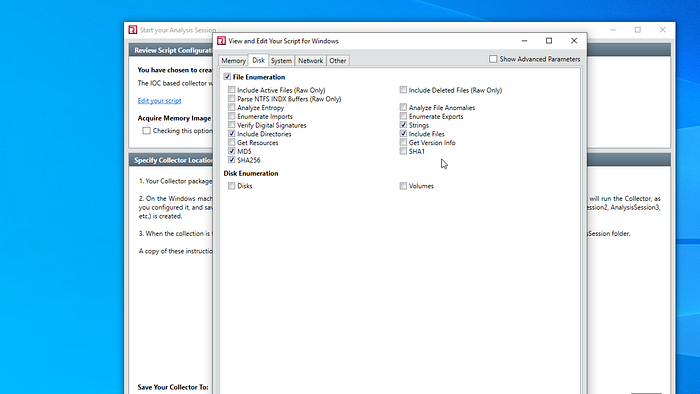
Task: Turn on Analyze Entropy
Action: (231, 108)
